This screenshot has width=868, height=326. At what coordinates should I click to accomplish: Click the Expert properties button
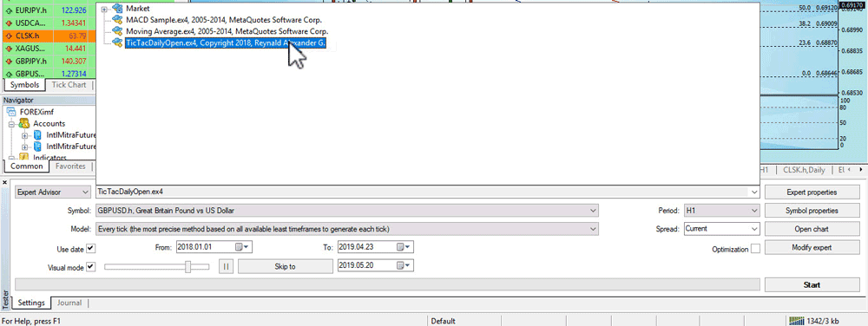812,192
